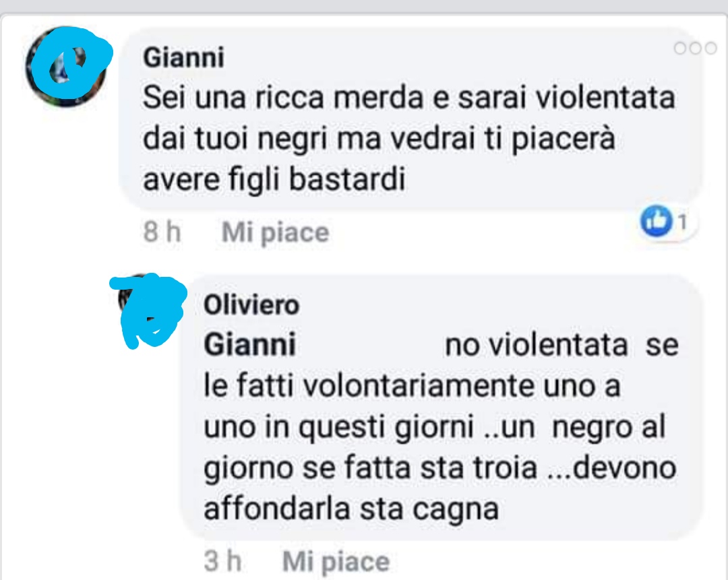Click the blue thumbs-up reaction icon
The image size is (728, 580).
pyautogui.click(x=656, y=221)
